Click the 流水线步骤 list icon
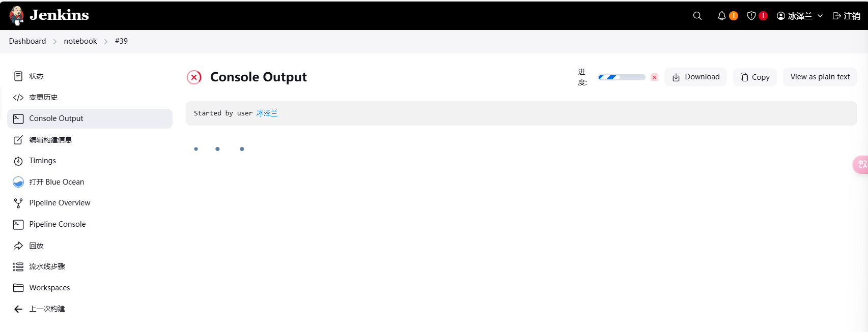The height and width of the screenshot is (332, 868). [18, 267]
